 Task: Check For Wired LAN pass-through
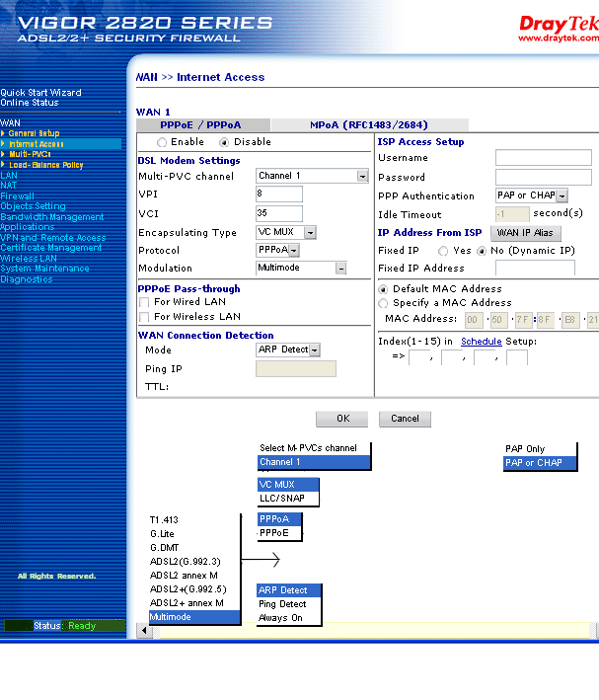click(144, 303)
